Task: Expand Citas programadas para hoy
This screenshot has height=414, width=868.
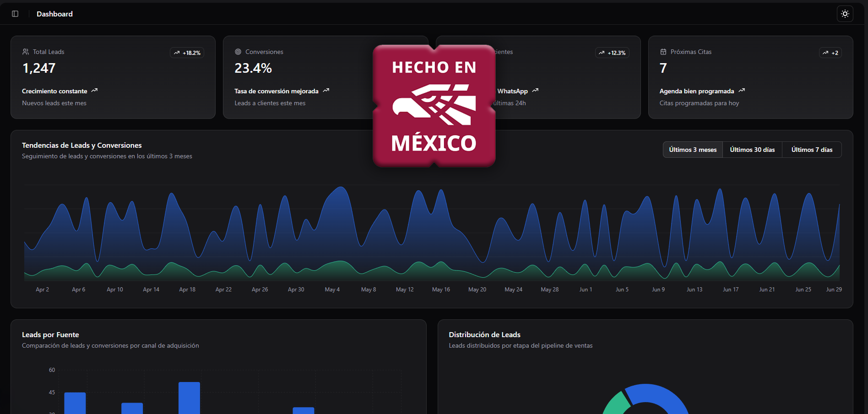Action: pyautogui.click(x=699, y=103)
